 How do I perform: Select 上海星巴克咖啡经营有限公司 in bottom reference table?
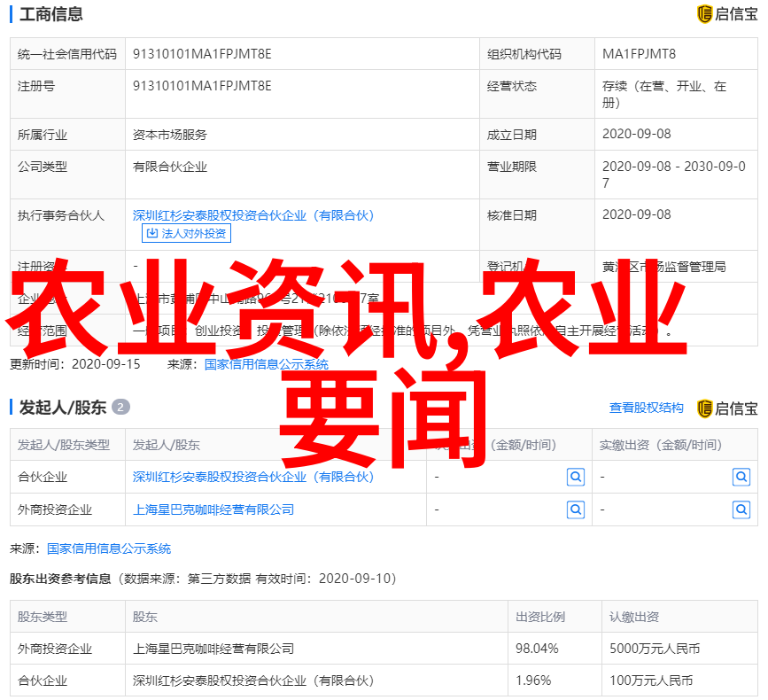pyautogui.click(x=213, y=649)
